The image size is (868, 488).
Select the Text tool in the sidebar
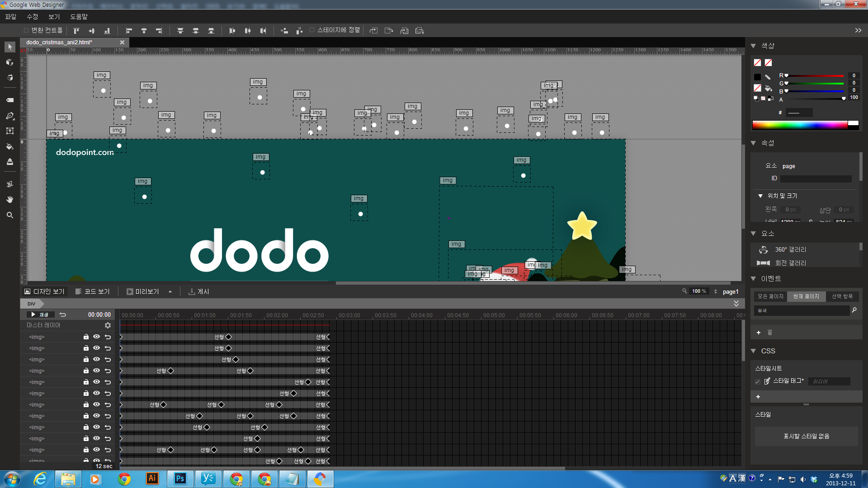pyautogui.click(x=10, y=131)
